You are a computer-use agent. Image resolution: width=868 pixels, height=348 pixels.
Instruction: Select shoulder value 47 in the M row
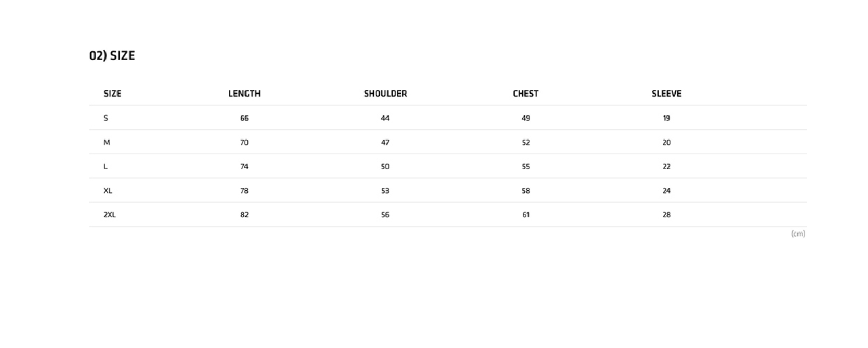click(385, 142)
